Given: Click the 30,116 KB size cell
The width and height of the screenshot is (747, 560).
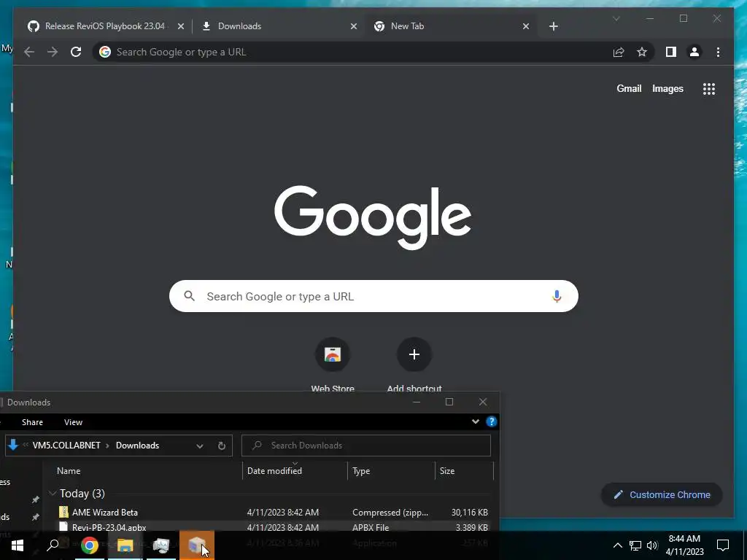Looking at the screenshot, I should click(469, 513).
